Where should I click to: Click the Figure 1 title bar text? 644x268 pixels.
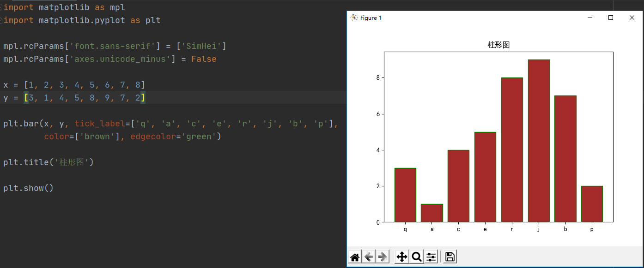tap(371, 18)
